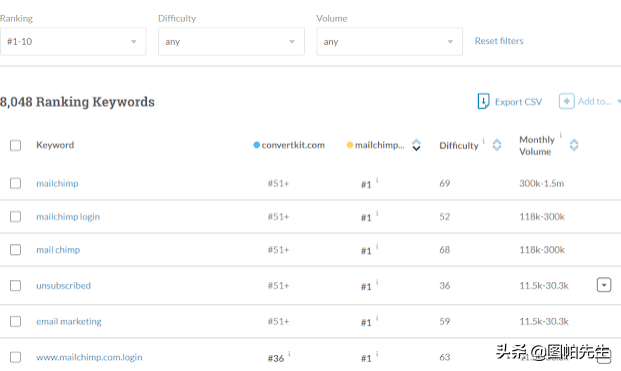Click the Export CSV download icon
Image resolution: width=621 pixels, height=371 pixels.
click(x=483, y=101)
